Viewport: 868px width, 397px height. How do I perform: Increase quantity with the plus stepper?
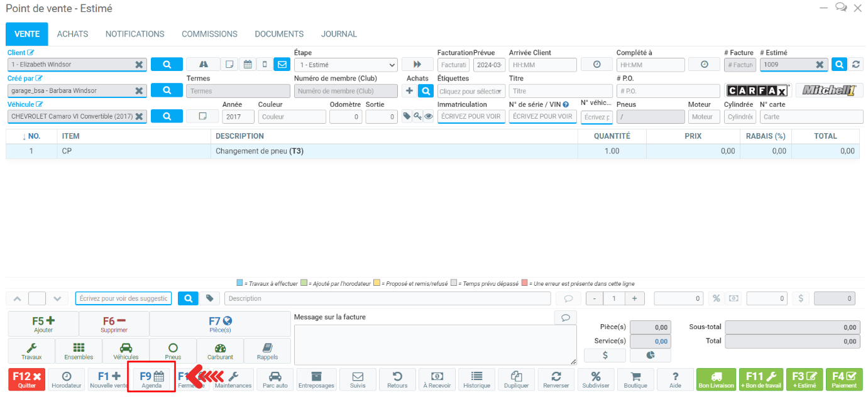(x=634, y=298)
